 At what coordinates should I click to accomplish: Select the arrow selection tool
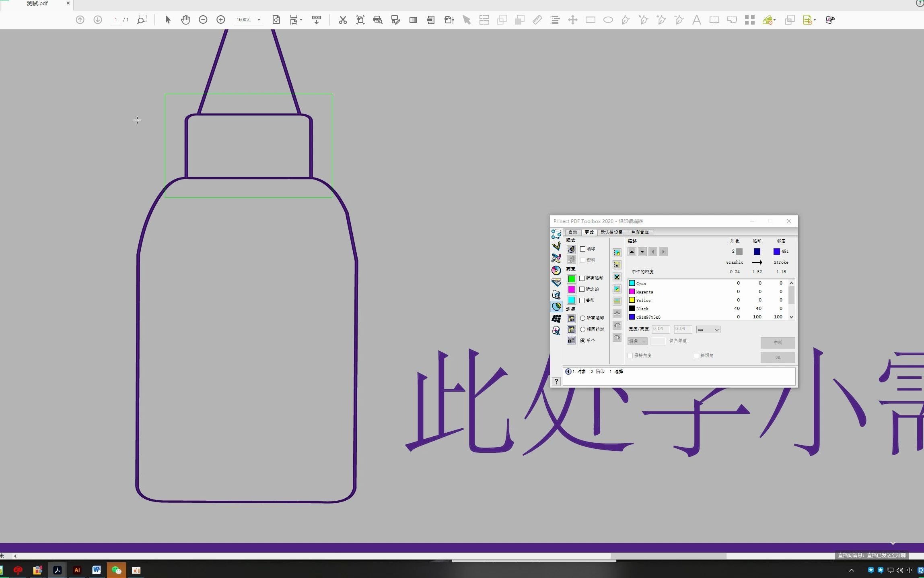167,19
